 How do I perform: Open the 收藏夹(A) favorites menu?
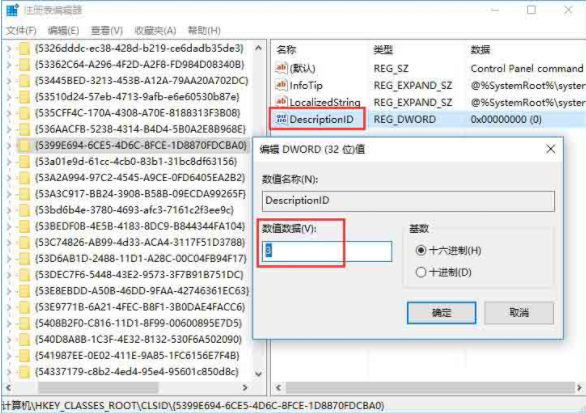[x=155, y=30]
